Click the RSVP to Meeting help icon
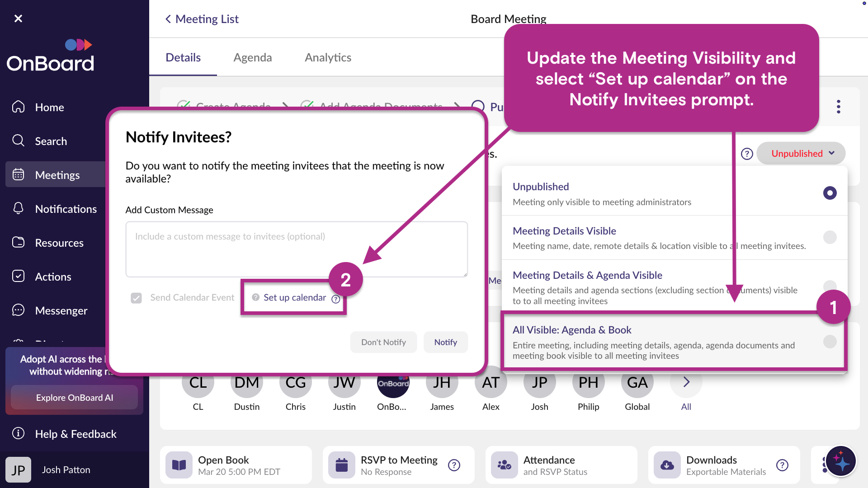 [454, 465]
